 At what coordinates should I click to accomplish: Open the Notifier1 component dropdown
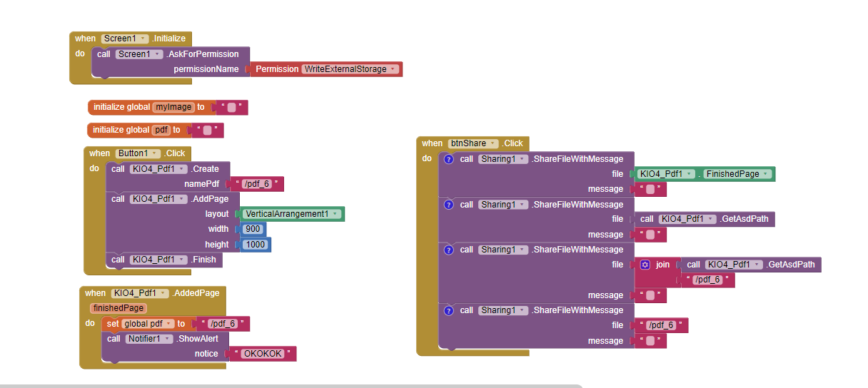[x=168, y=339]
